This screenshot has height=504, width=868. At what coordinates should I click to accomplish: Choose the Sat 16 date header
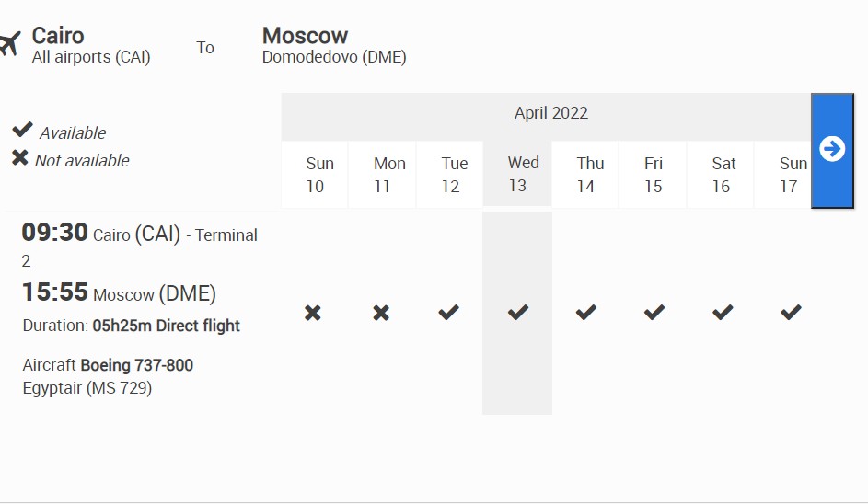pos(722,175)
